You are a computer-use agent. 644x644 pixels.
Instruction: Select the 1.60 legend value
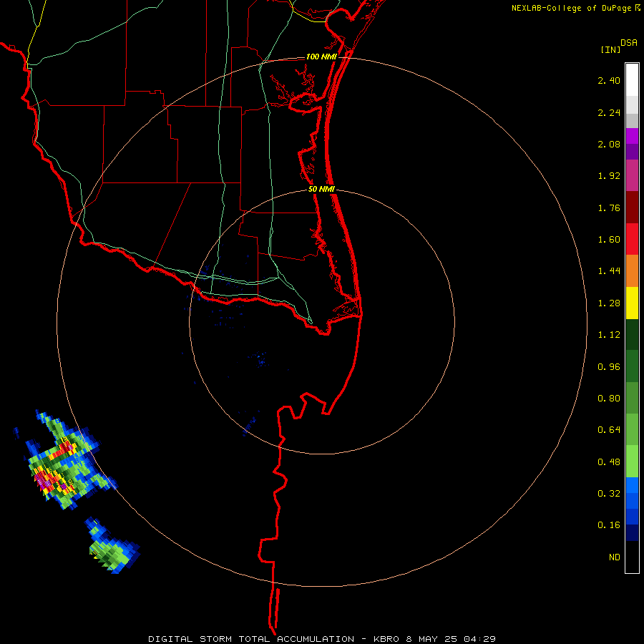click(609, 240)
